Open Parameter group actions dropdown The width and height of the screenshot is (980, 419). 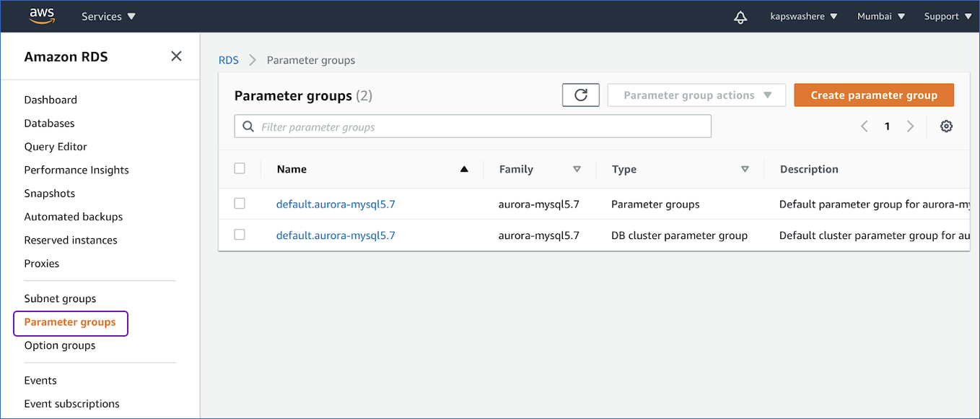(696, 95)
